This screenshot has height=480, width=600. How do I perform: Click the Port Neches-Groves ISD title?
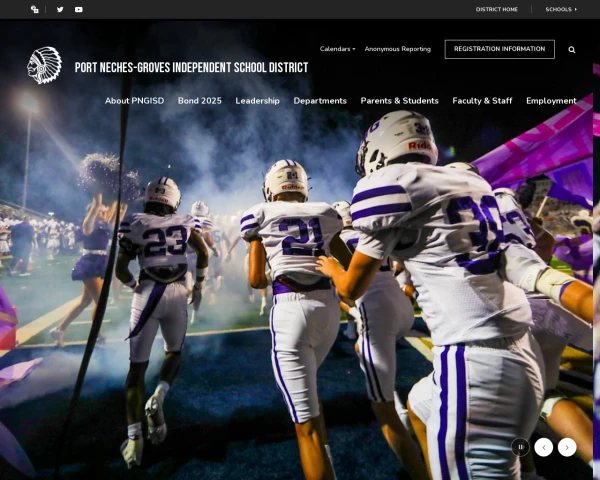[191, 67]
